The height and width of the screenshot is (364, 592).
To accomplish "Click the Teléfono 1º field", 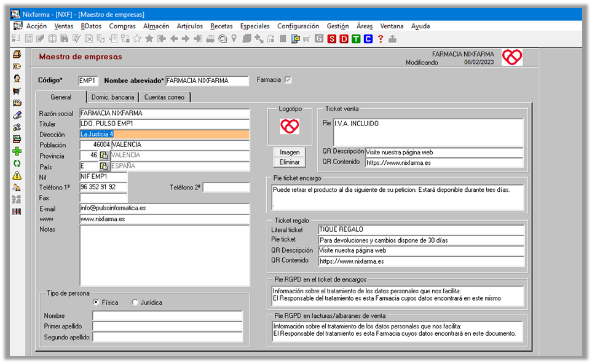I will click(103, 187).
